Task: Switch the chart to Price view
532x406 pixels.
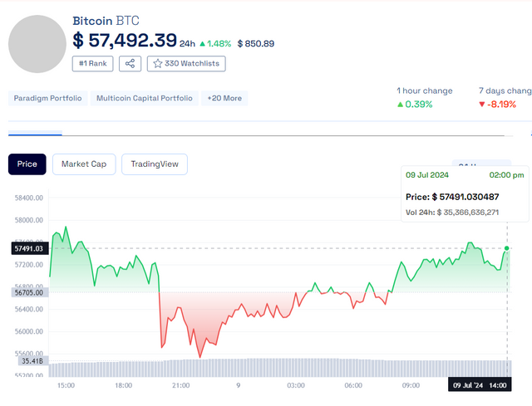Action: coord(27,164)
